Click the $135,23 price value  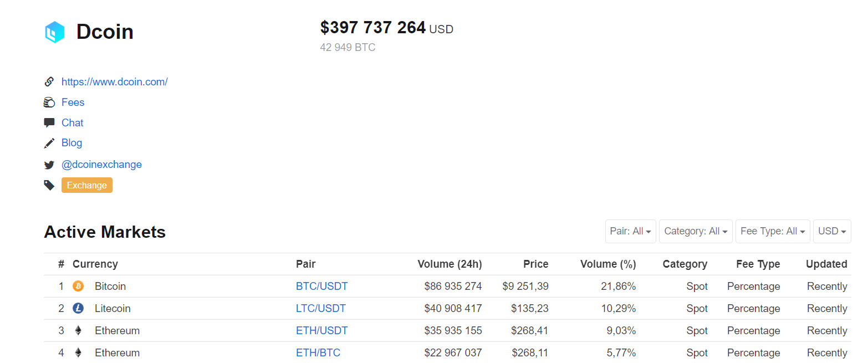pyautogui.click(x=530, y=308)
